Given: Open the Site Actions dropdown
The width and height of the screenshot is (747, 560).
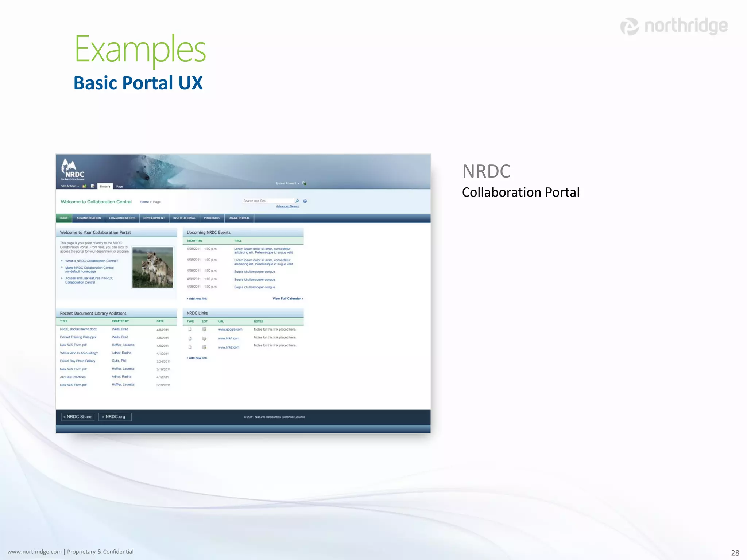Looking at the screenshot, I should pyautogui.click(x=70, y=186).
